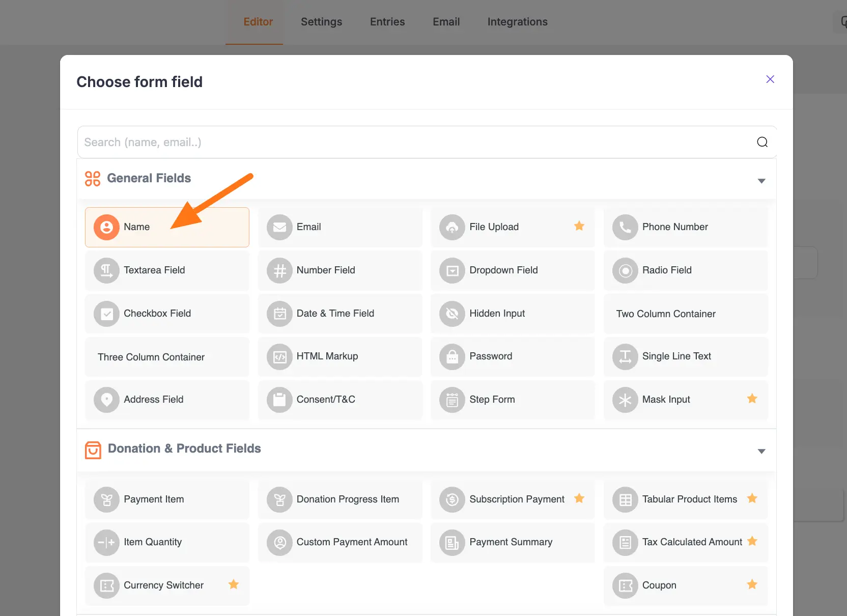
Task: Click the Hidden Input crossed-eye icon
Action: coord(452,314)
